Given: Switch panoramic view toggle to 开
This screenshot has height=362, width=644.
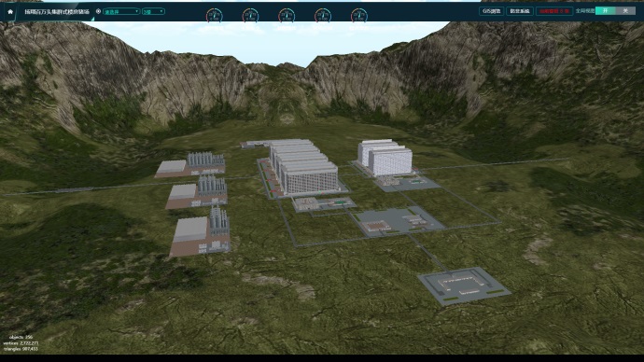Looking at the screenshot, I should (x=606, y=11).
